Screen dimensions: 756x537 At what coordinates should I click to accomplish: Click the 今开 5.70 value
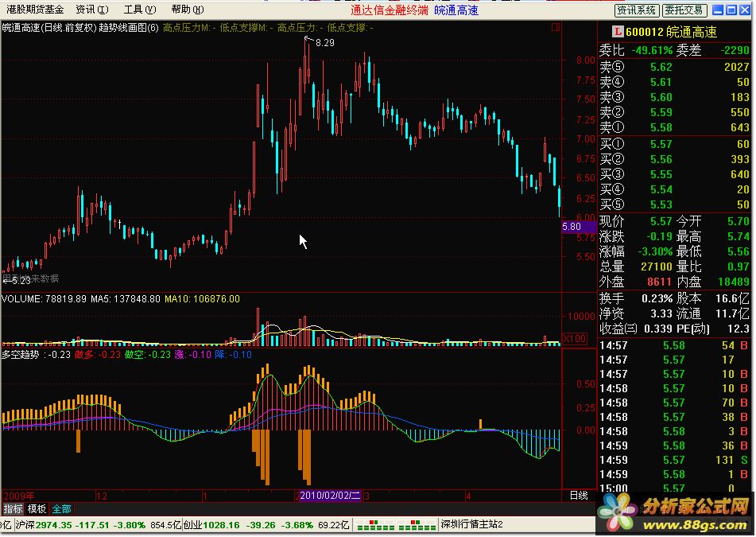click(x=739, y=221)
